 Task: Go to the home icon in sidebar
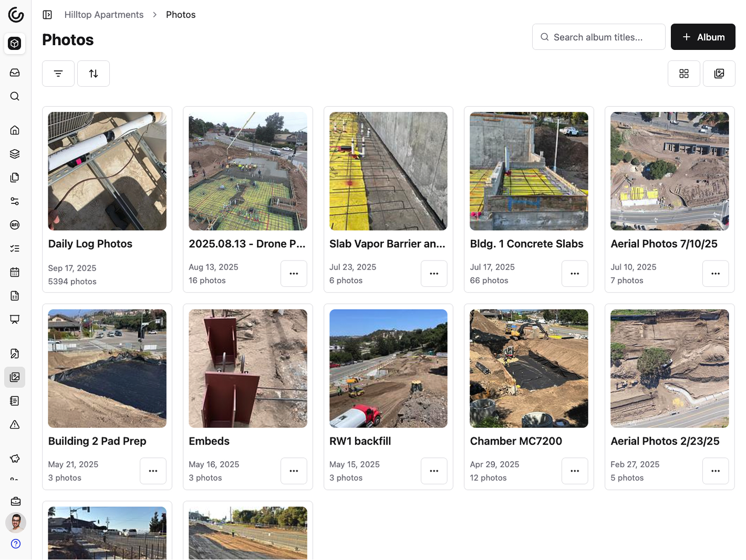click(x=15, y=130)
